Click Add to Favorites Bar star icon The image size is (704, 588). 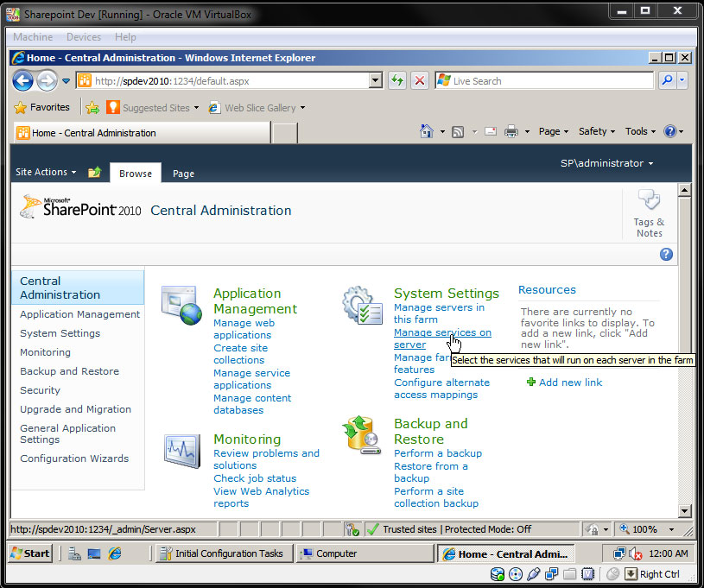[92, 108]
